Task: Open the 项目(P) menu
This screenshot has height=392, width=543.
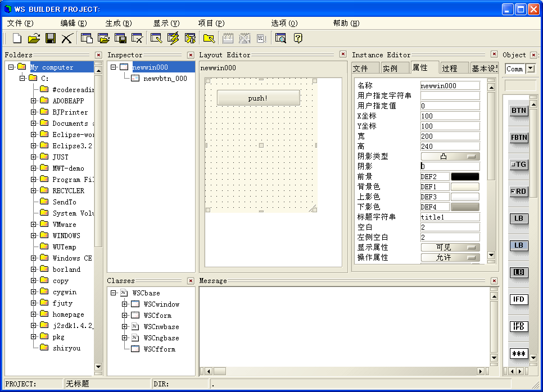Action: pos(211,23)
